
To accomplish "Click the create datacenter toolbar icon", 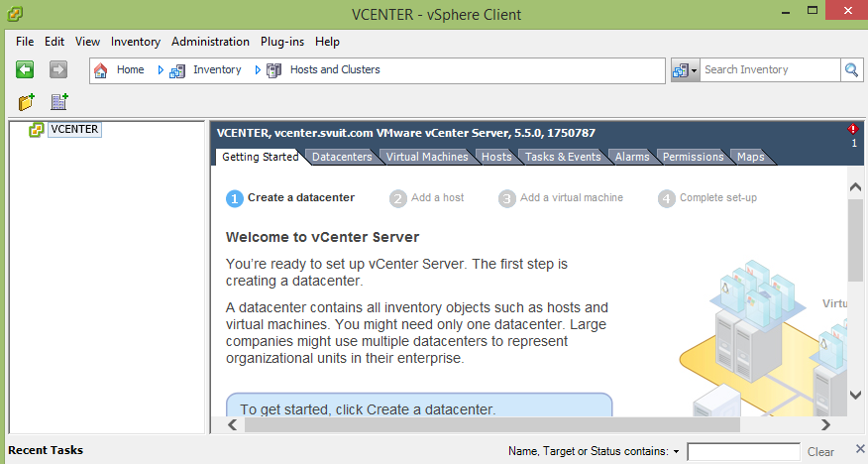I will tap(58, 102).
